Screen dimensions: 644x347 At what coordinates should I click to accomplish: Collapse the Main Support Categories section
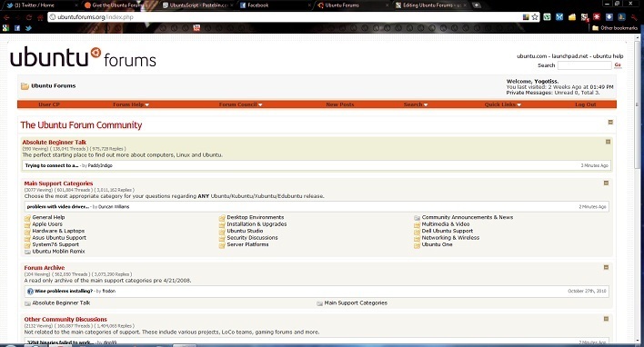pos(606,183)
